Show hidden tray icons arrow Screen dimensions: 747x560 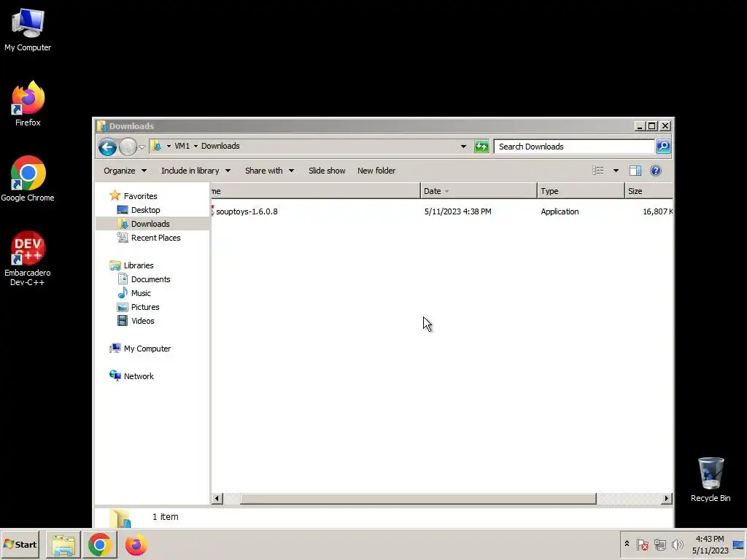coord(627,544)
